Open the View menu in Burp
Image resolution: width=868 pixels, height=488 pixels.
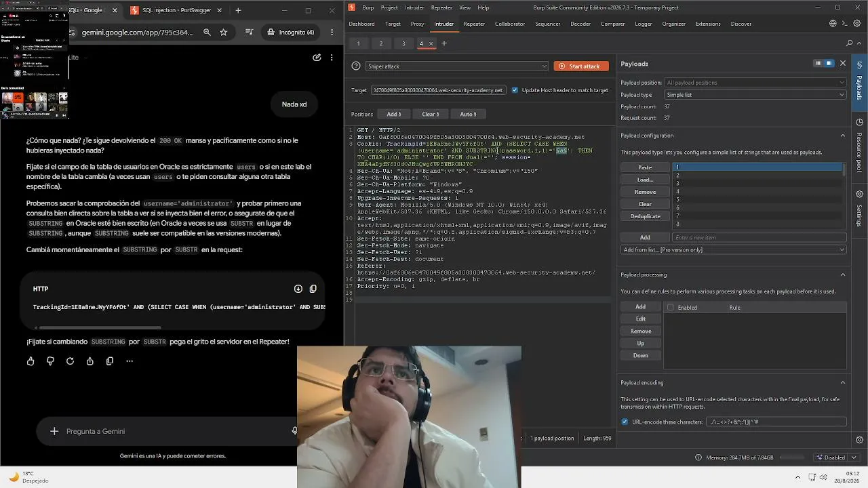coord(465,7)
